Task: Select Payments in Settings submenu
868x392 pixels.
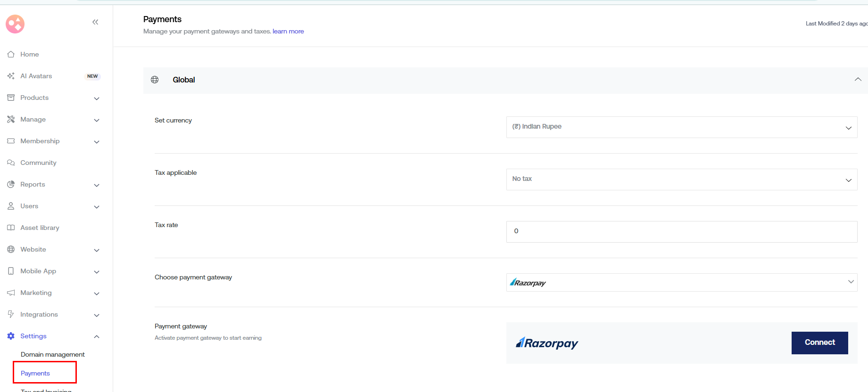Action: 35,373
